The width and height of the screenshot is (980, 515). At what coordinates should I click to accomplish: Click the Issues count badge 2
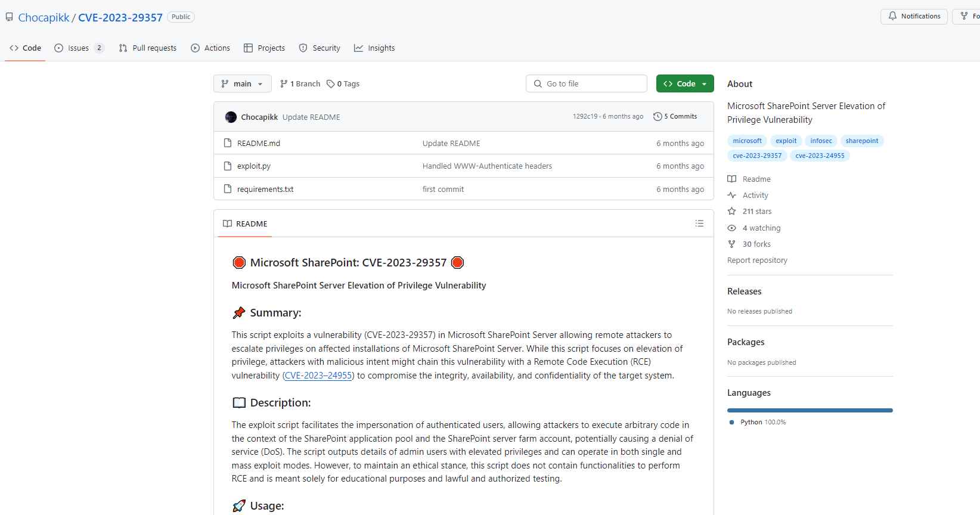pyautogui.click(x=99, y=48)
